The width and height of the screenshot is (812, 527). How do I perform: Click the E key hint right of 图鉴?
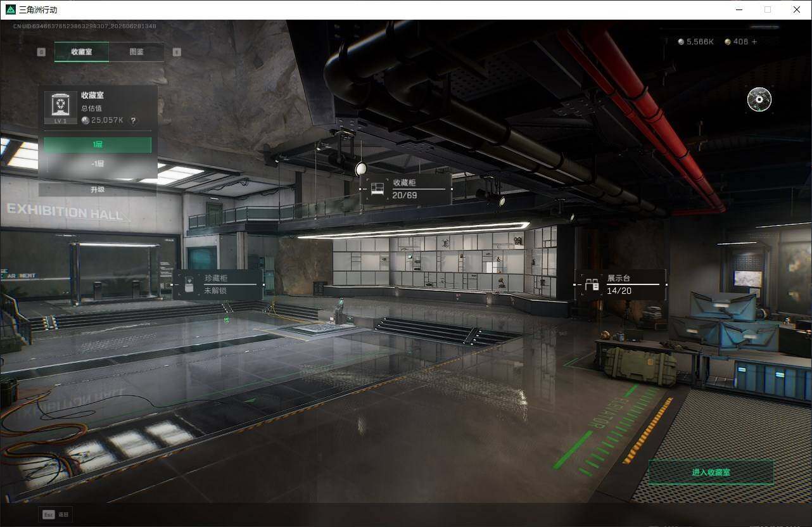tap(177, 52)
